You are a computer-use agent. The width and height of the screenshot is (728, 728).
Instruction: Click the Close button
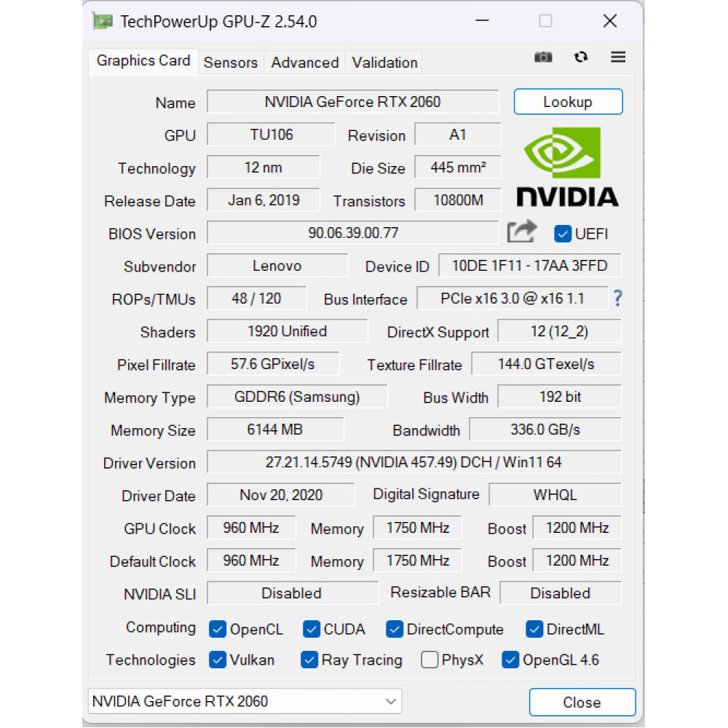pos(582,702)
